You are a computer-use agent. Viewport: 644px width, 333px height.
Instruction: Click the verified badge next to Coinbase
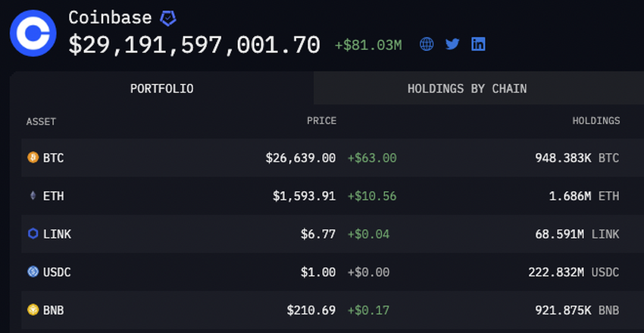pos(168,18)
